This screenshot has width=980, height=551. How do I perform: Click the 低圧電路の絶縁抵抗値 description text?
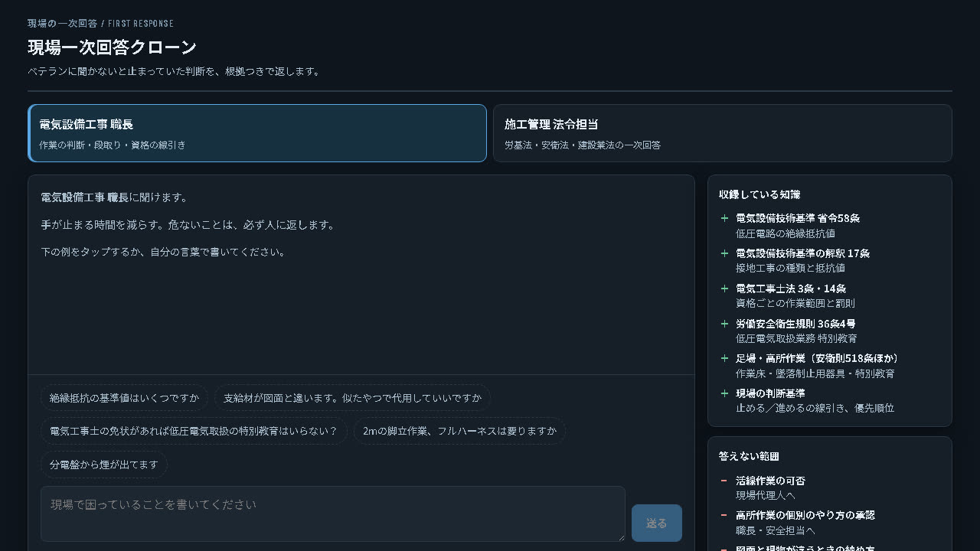(786, 233)
